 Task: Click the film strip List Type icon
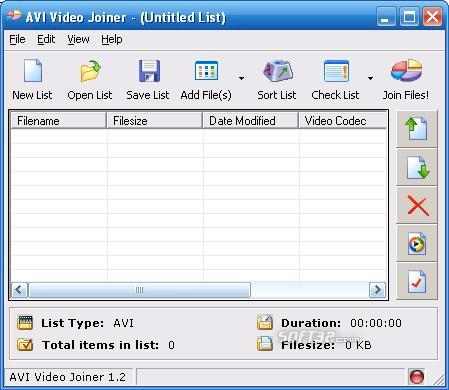tap(25, 323)
